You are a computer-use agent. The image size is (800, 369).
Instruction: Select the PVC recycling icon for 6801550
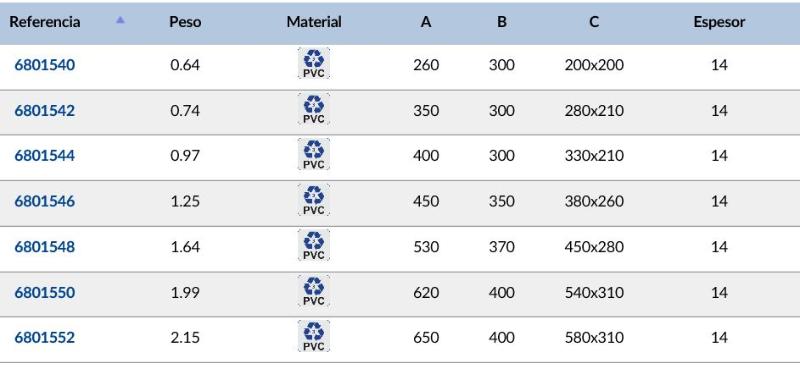coord(314,291)
